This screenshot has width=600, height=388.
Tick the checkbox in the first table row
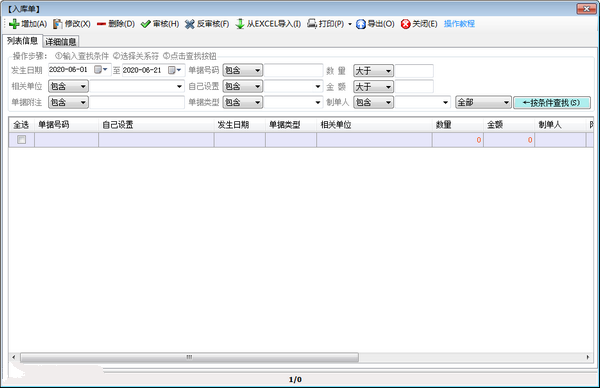click(x=21, y=140)
